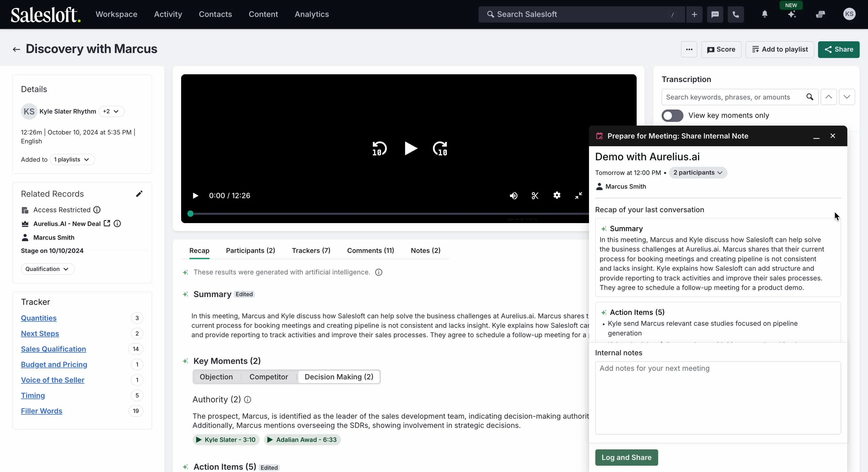Viewport: 868px width, 472px height.
Task: Open the three-dot more options menu
Action: [689, 50]
